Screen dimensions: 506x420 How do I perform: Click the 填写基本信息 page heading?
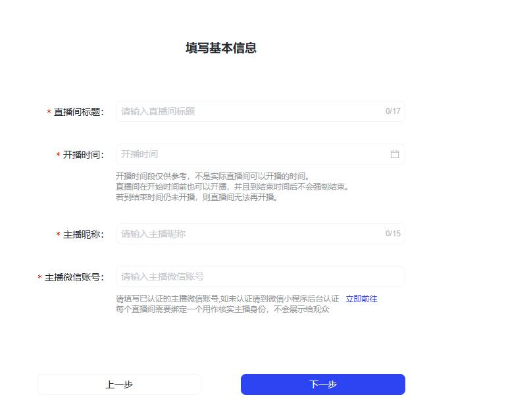pyautogui.click(x=221, y=48)
